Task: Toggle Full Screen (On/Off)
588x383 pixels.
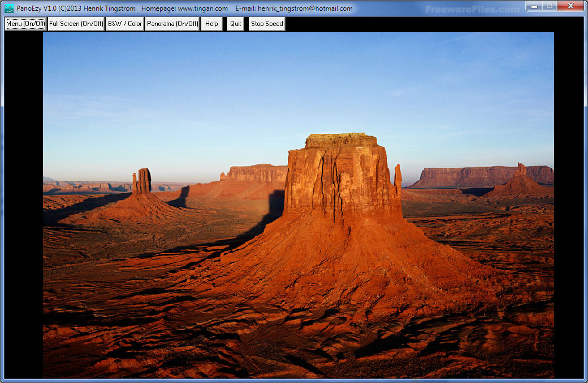Action: coord(76,24)
